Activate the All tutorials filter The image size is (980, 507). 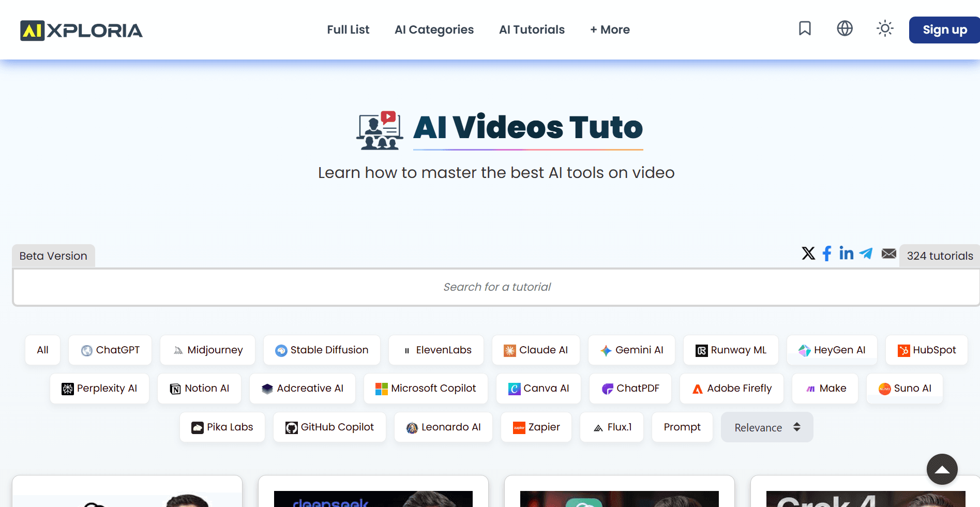pyautogui.click(x=42, y=350)
